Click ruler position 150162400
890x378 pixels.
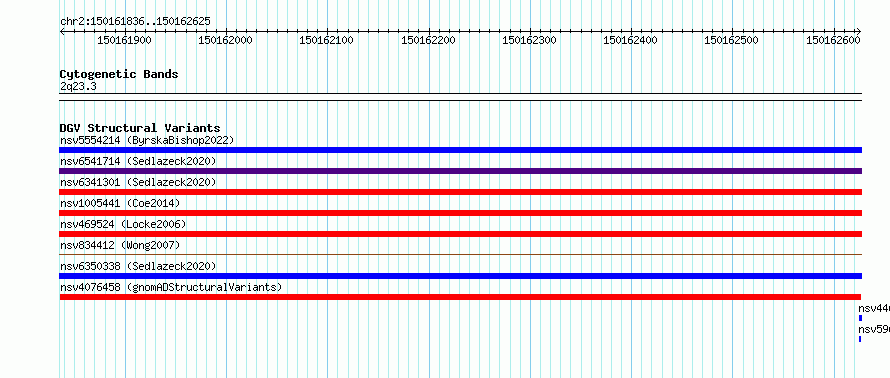click(630, 40)
